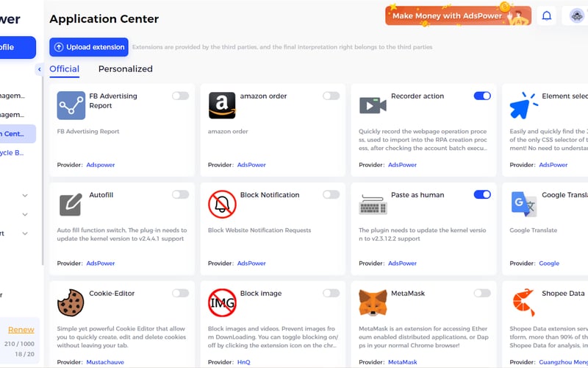Click the 'Block Website Notification Requests' description
Viewport: 588px width, 368px height.
259,230
